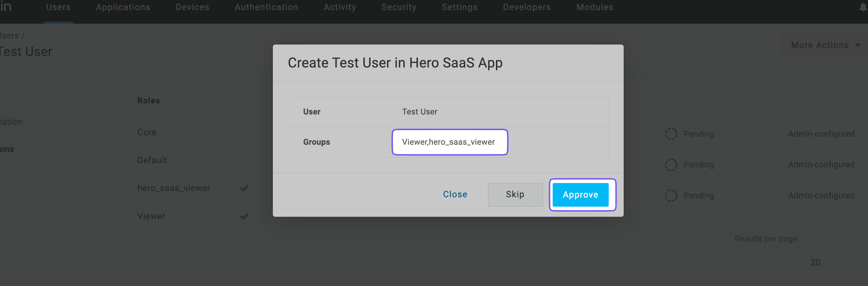This screenshot has height=286, width=868.
Task: Click the first Pending status link
Action: [699, 134]
